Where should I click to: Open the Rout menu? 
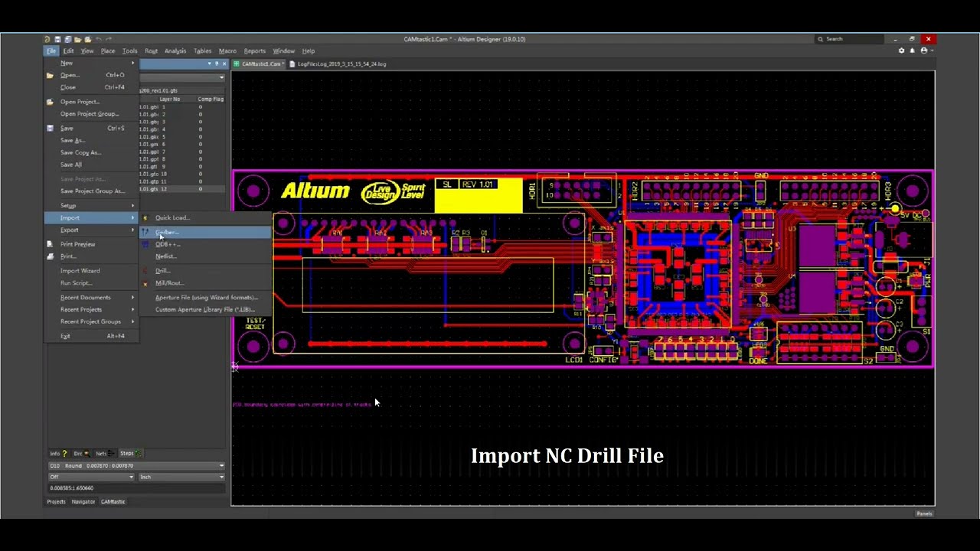coord(151,51)
